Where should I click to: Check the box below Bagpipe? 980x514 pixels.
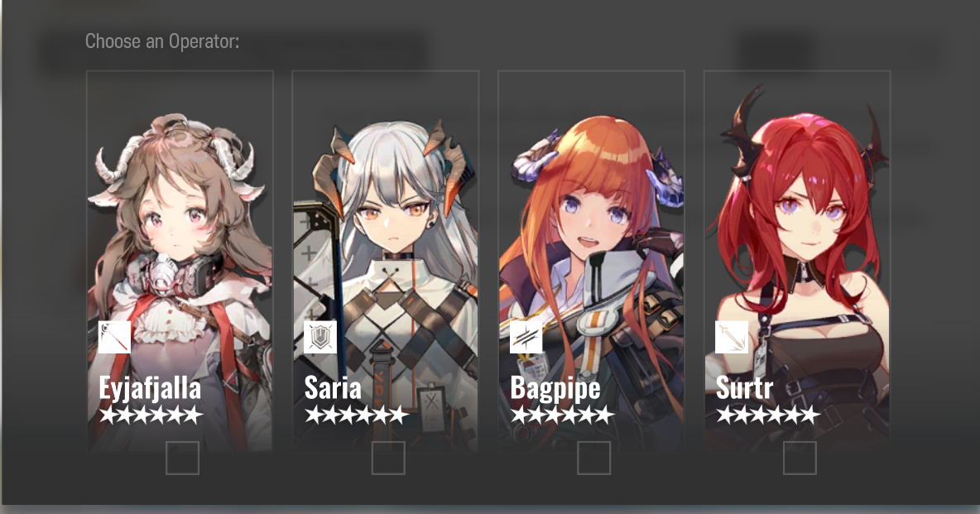593,459
